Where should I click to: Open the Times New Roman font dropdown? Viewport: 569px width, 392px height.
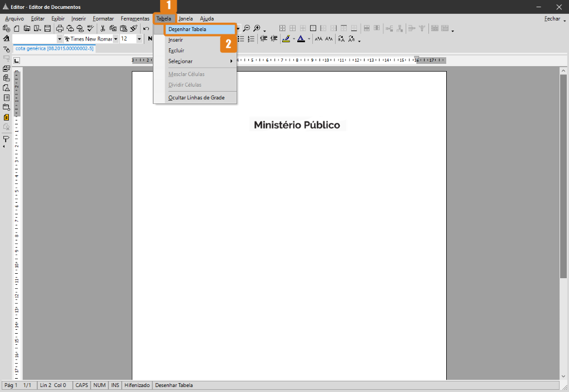coord(116,39)
